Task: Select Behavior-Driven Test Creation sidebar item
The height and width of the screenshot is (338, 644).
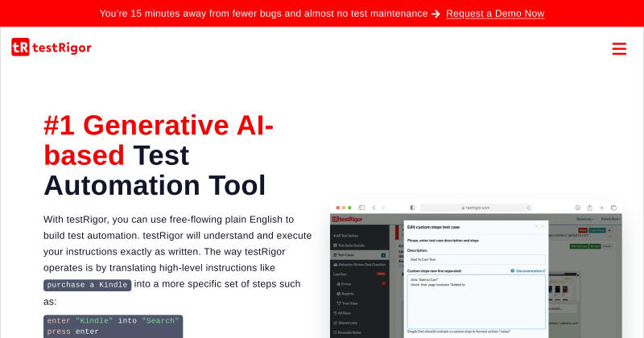Action: pyautogui.click(x=360, y=265)
